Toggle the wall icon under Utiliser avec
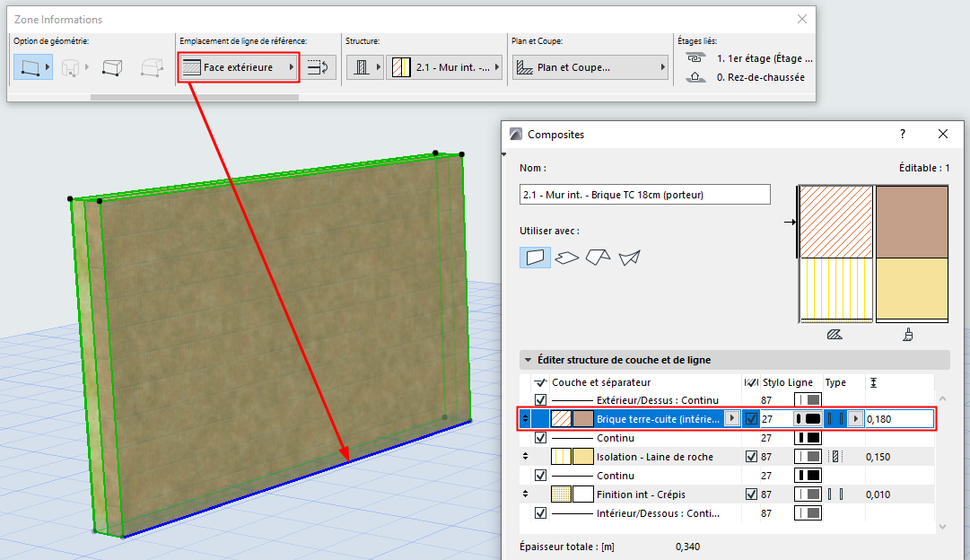 (535, 258)
